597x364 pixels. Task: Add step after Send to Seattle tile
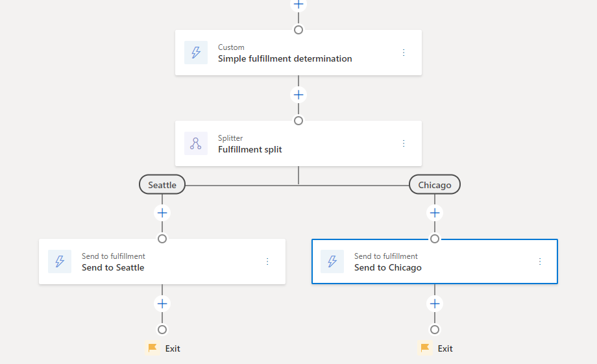pyautogui.click(x=162, y=304)
